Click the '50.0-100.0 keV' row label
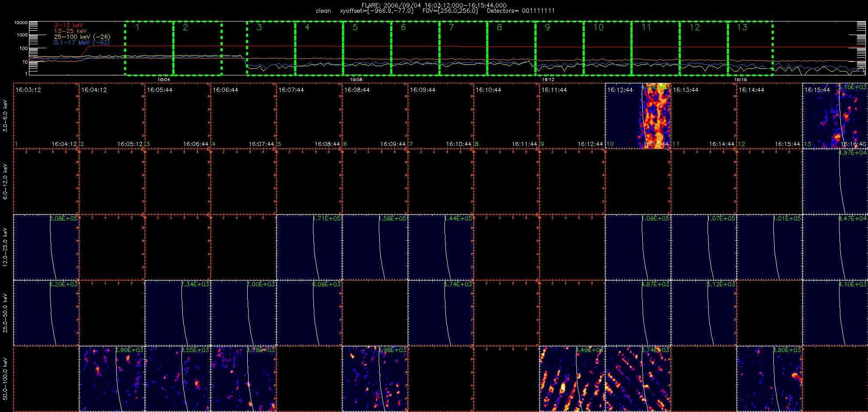868x412 pixels. [x=5, y=379]
